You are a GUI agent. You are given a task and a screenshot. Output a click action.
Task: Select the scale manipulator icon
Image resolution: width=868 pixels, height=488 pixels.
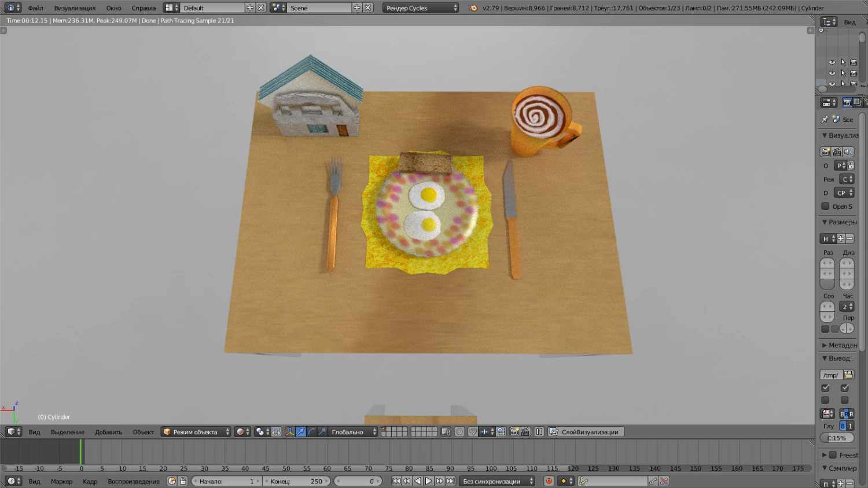[x=322, y=432]
